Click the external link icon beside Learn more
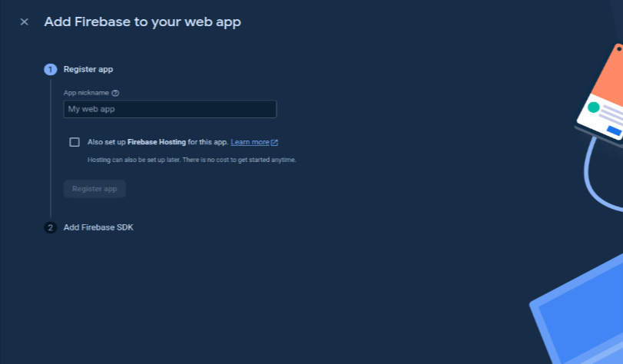The height and width of the screenshot is (364, 623). (274, 142)
